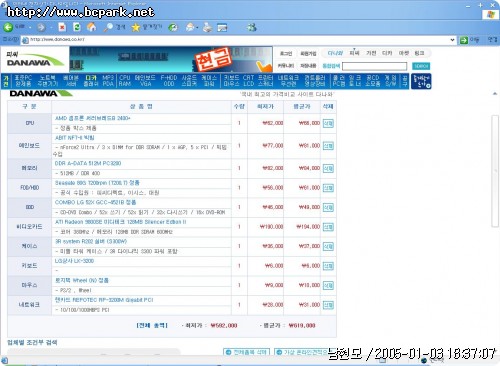This screenshot has width=500, height=366.
Task: Expand the address bar dropdown arrow
Action: [452, 40]
